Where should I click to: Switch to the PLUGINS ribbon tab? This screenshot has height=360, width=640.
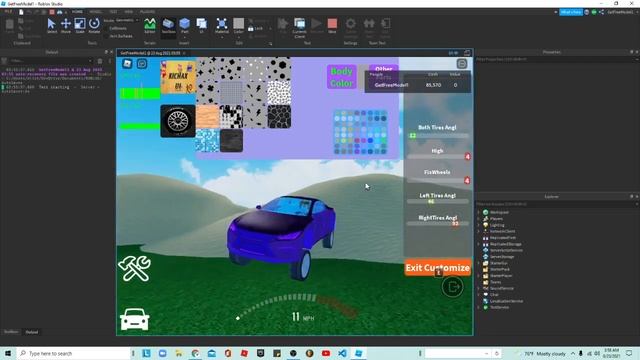click(147, 12)
